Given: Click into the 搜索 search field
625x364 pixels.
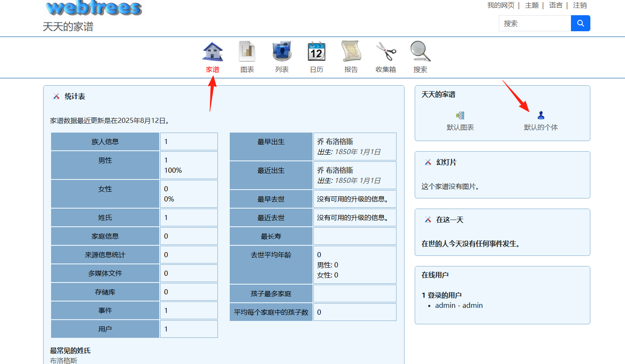Looking at the screenshot, I should click(x=535, y=23).
